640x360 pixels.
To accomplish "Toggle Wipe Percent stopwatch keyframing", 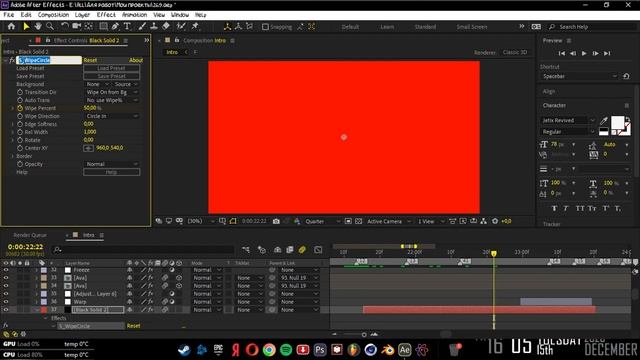I will (x=20, y=108).
